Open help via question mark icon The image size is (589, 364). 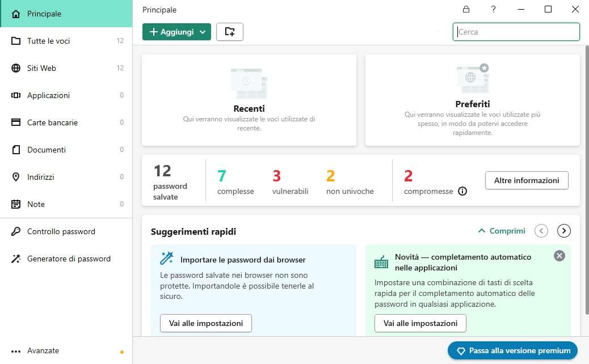click(x=494, y=9)
